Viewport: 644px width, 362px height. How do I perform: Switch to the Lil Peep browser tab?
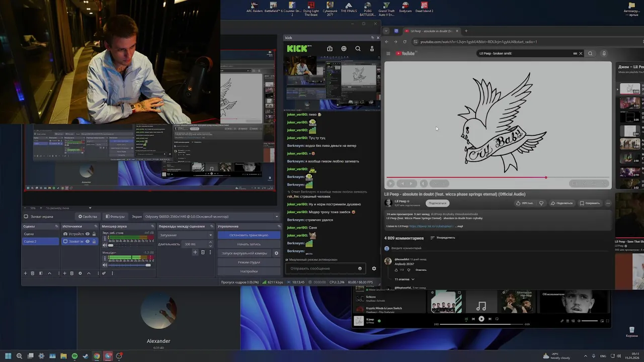pyautogui.click(x=431, y=31)
